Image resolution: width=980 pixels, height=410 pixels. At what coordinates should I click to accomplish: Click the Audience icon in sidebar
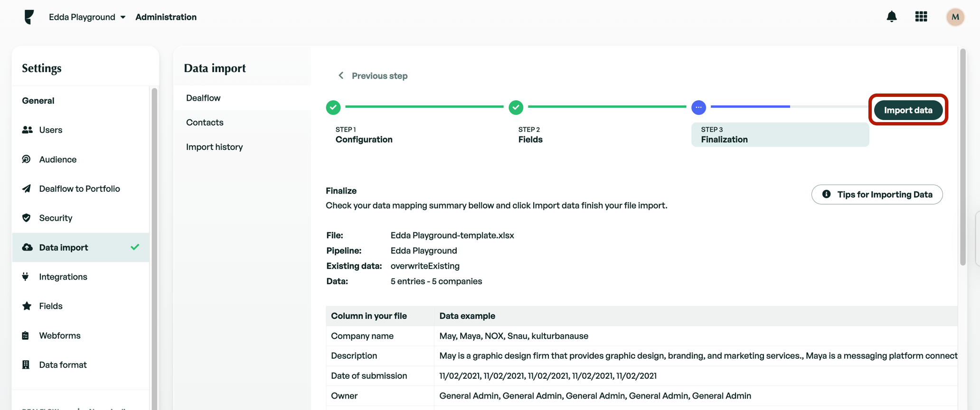[27, 159]
